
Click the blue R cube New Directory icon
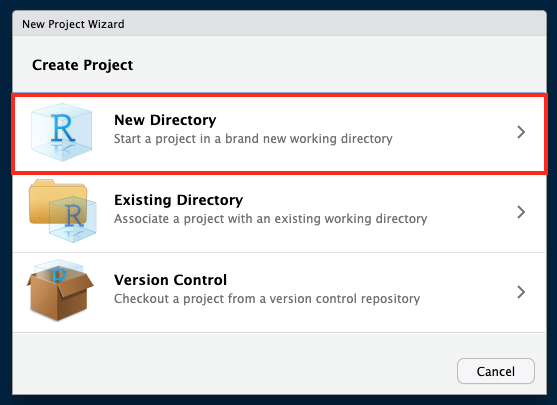(61, 133)
